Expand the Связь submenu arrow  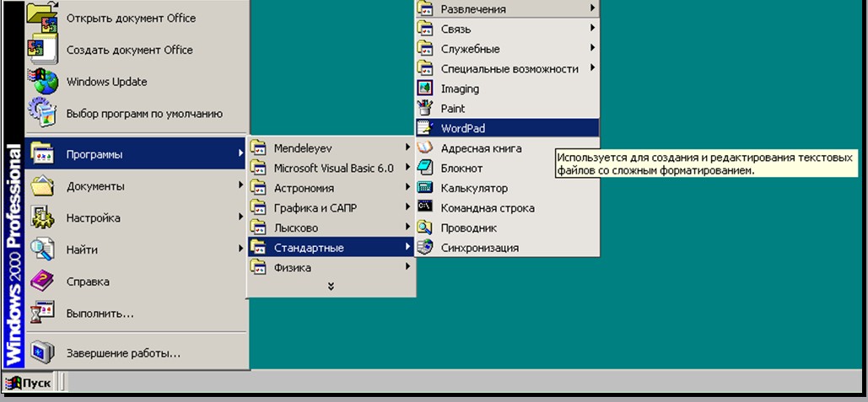pyautogui.click(x=592, y=28)
